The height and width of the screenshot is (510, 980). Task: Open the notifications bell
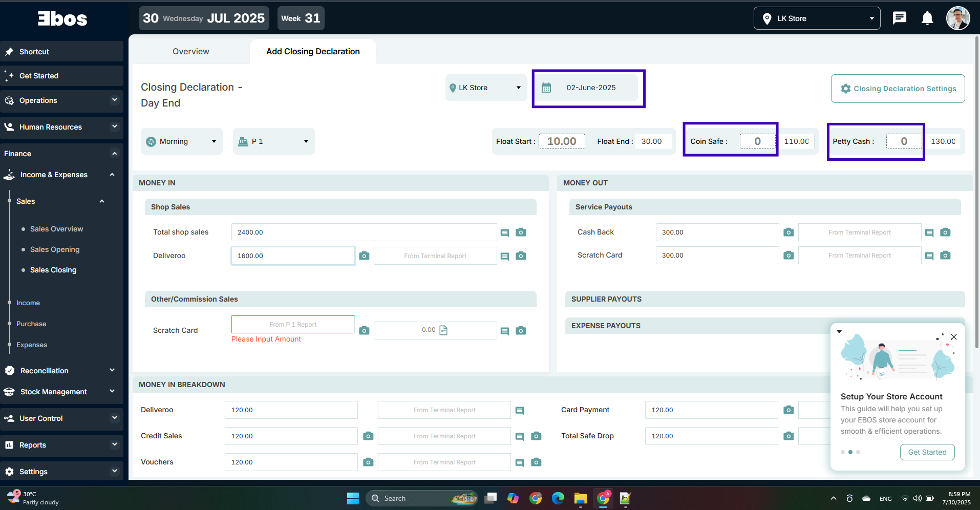pos(927,18)
